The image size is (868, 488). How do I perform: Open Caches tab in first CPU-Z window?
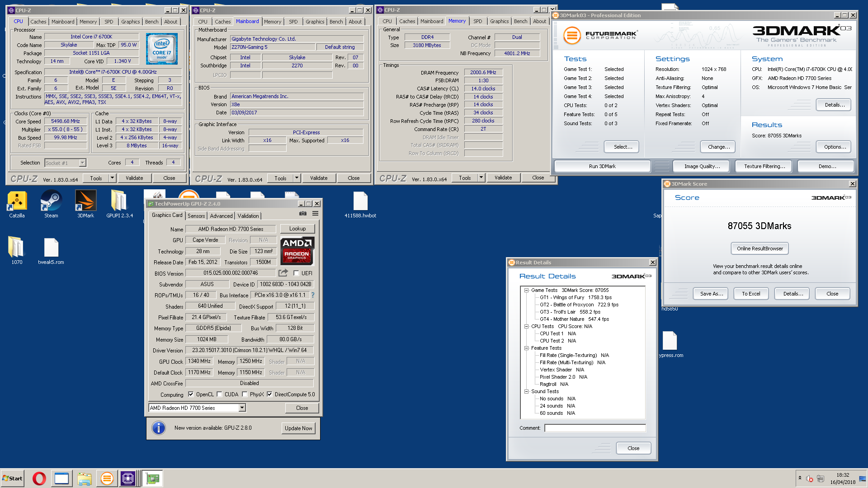click(x=38, y=22)
